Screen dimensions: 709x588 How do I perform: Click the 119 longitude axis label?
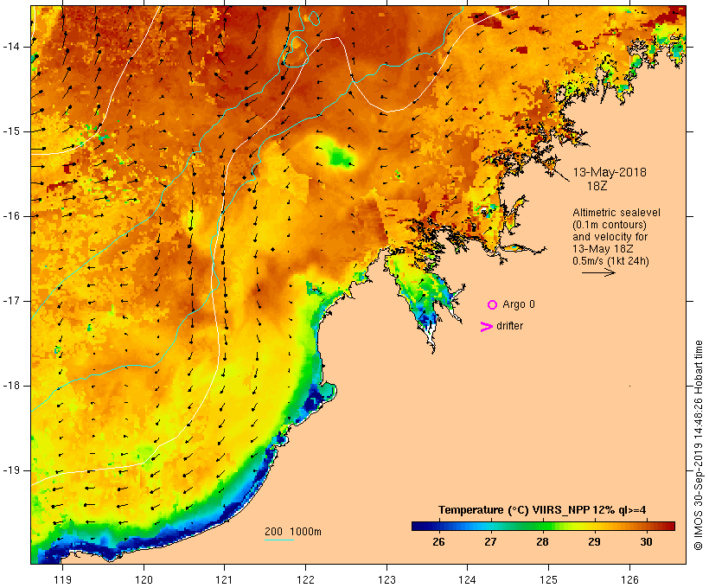point(62,579)
